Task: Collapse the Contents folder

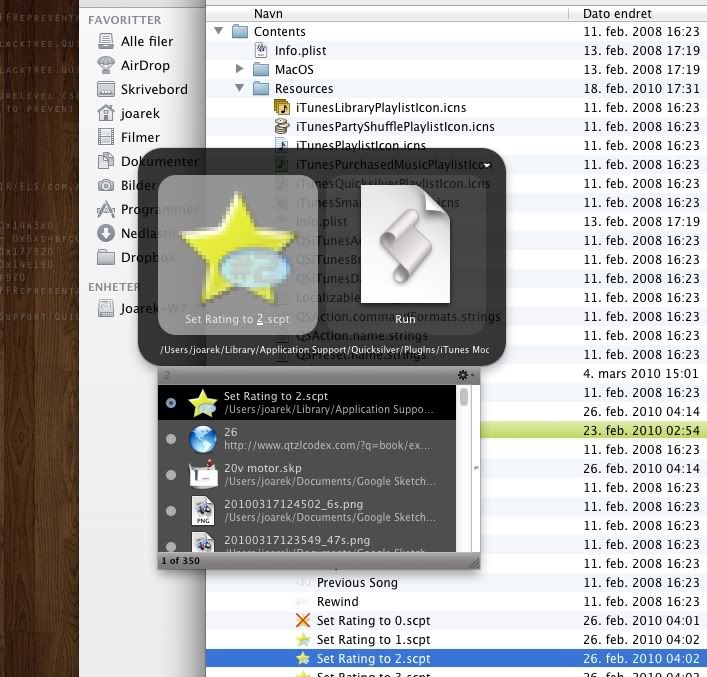Action: pos(219,31)
